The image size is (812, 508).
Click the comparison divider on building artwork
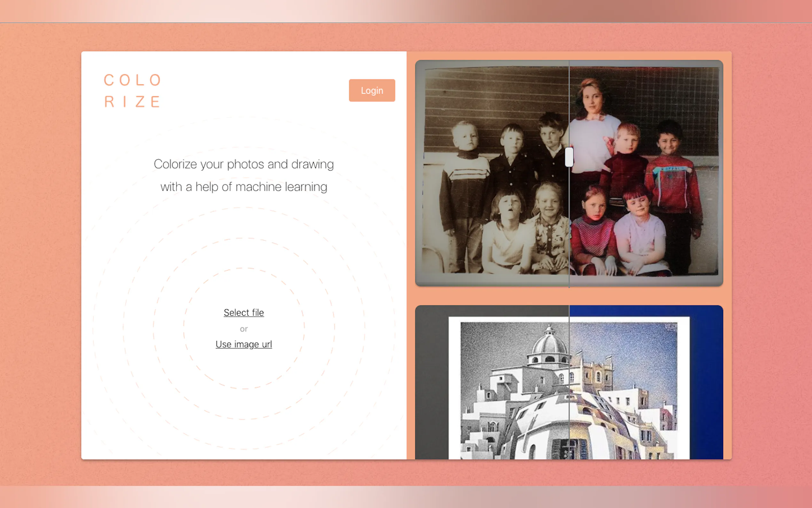[x=570, y=386]
